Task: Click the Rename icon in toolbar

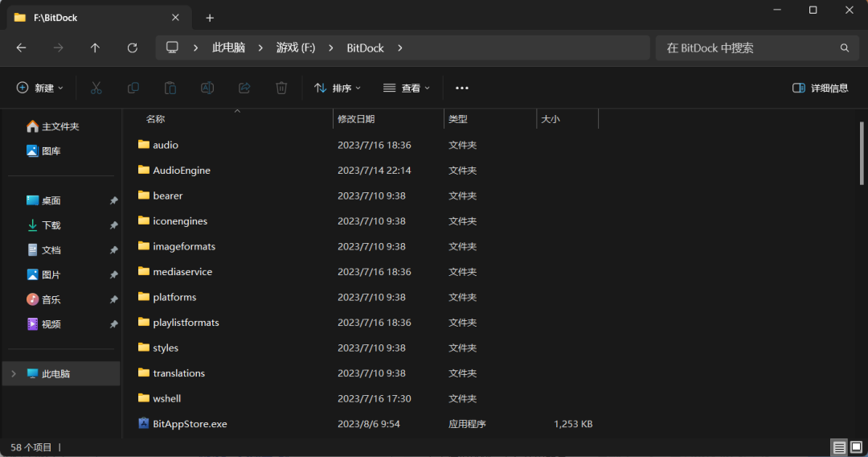Action: click(x=207, y=88)
